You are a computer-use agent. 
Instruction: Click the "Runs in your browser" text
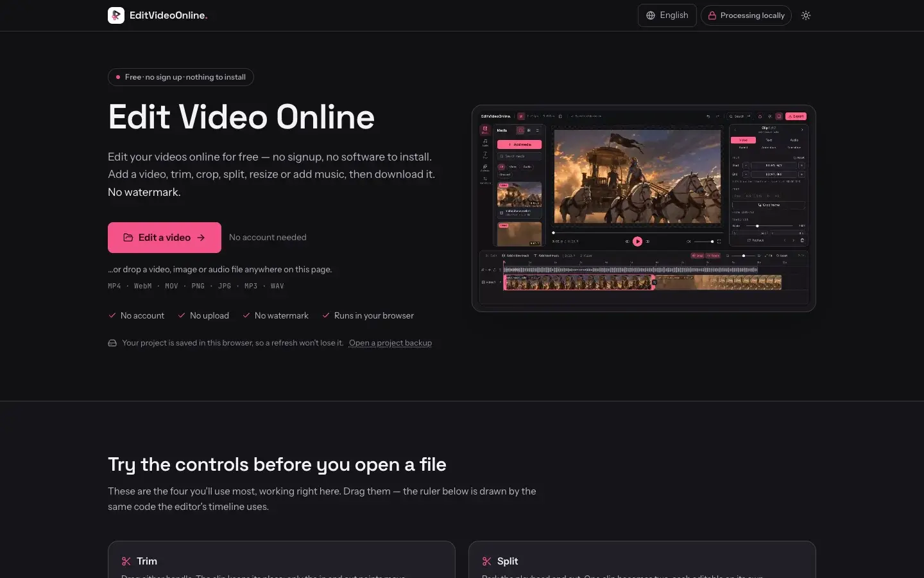click(374, 315)
